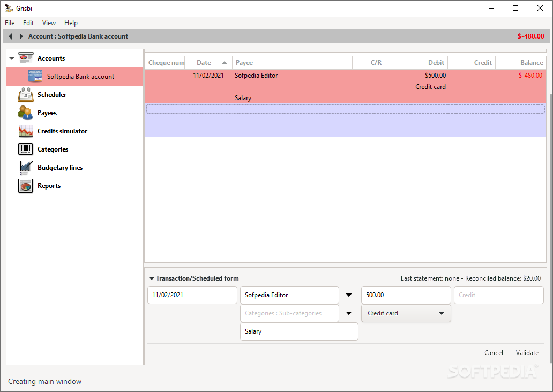The width and height of the screenshot is (553, 392).
Task: Click the Credit column header
Action: pos(472,63)
